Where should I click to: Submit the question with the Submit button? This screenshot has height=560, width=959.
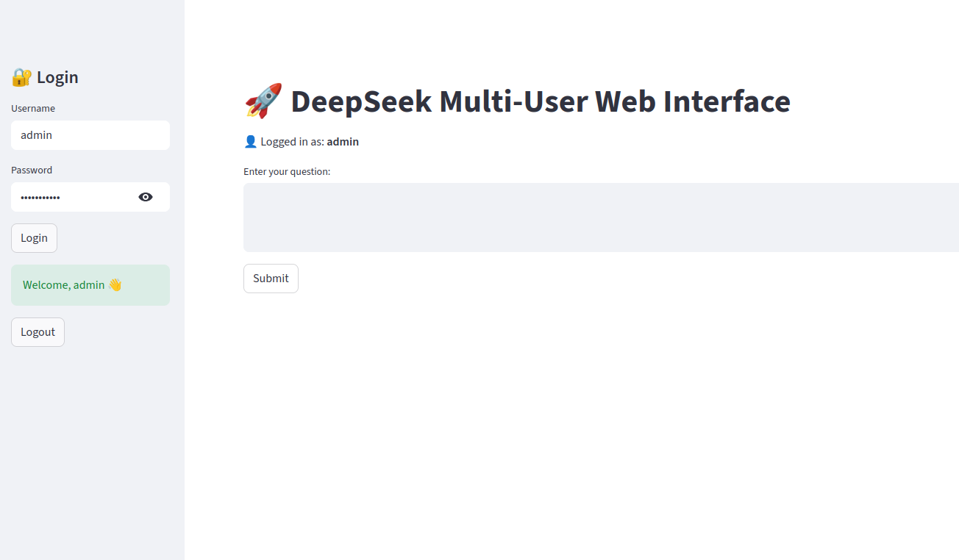(x=271, y=279)
